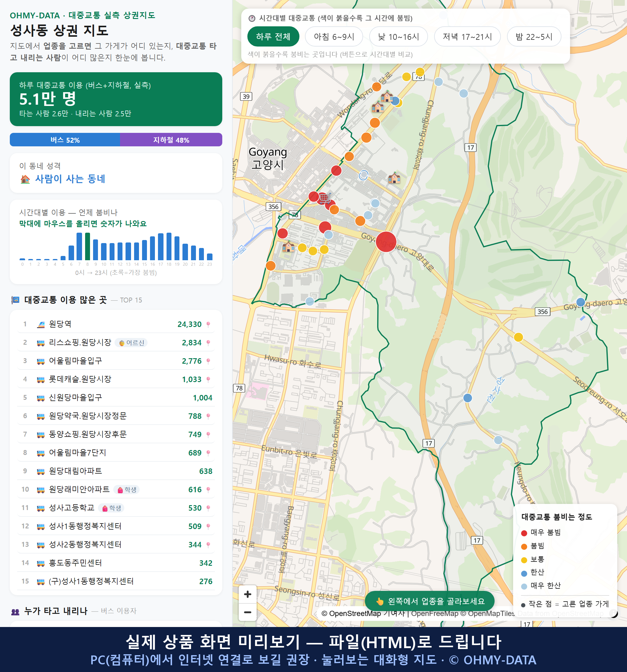Open the OpenStreetMap 기여자 attribution link

[x=363, y=614]
